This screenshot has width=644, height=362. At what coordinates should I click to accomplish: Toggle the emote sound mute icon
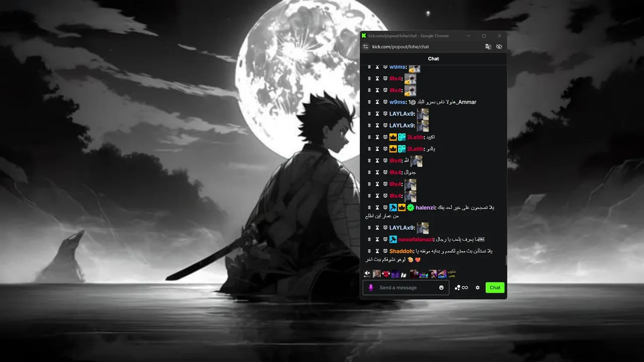[x=367, y=274]
